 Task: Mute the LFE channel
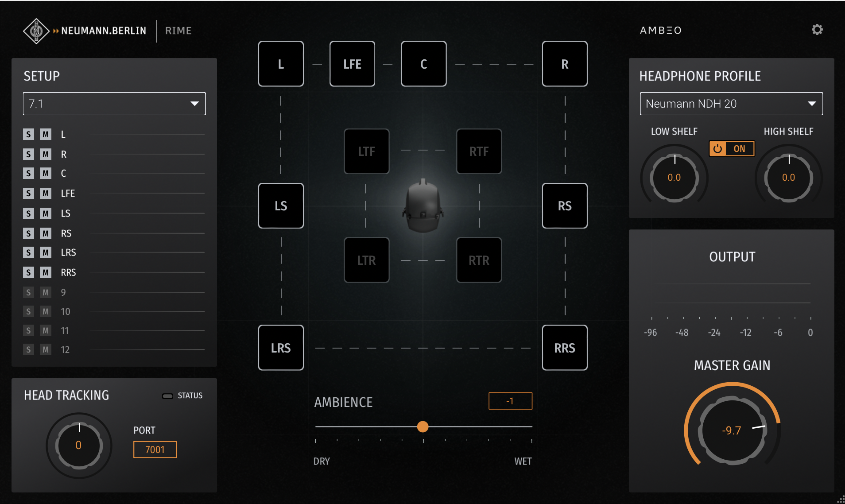point(46,194)
